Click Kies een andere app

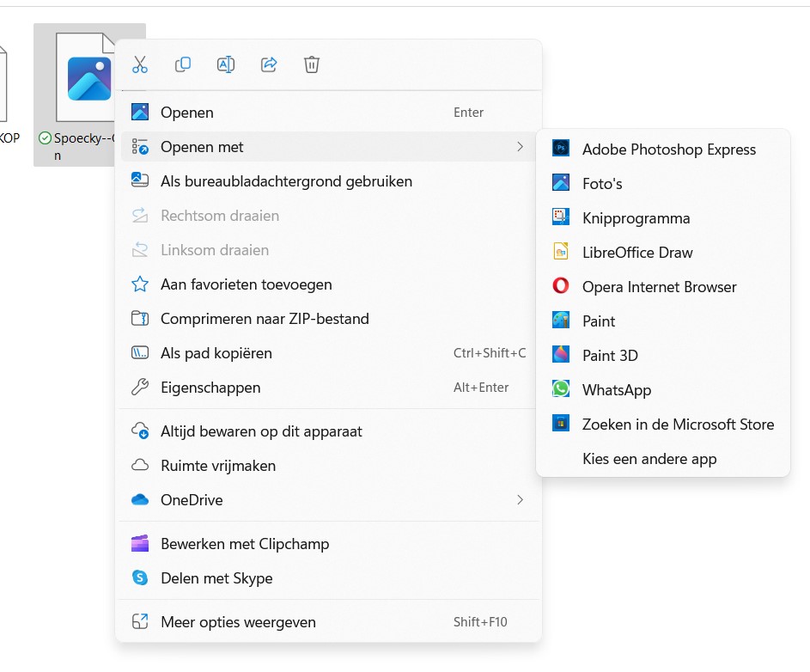pyautogui.click(x=649, y=459)
